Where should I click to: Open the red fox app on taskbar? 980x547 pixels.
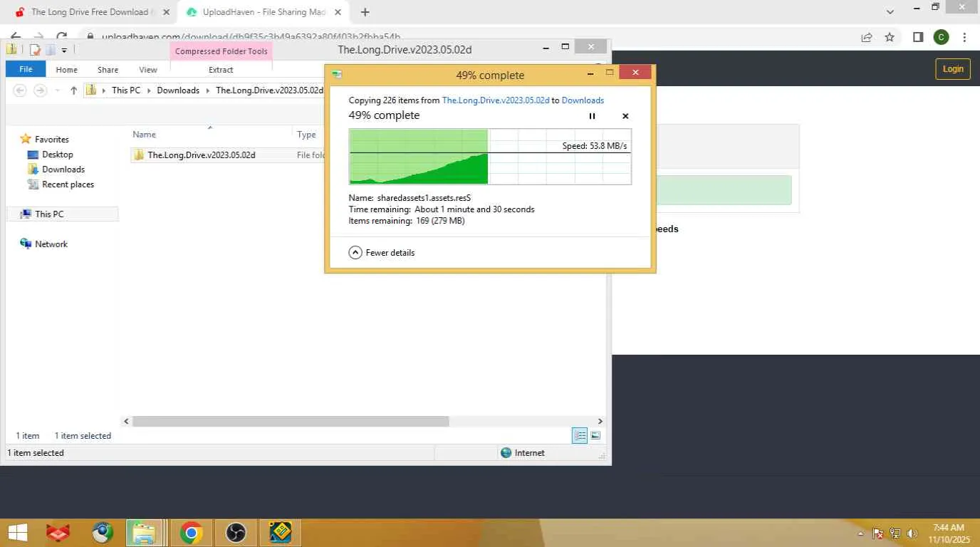(x=58, y=533)
